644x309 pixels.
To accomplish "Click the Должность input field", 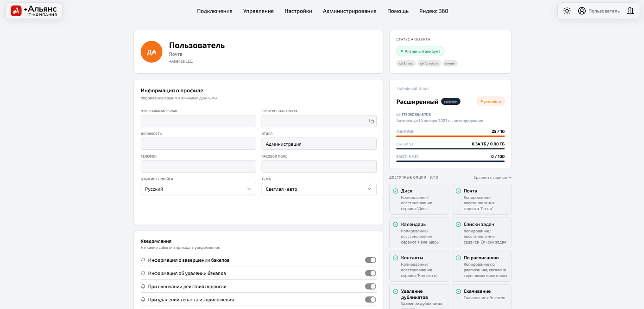I will pyautogui.click(x=198, y=144).
